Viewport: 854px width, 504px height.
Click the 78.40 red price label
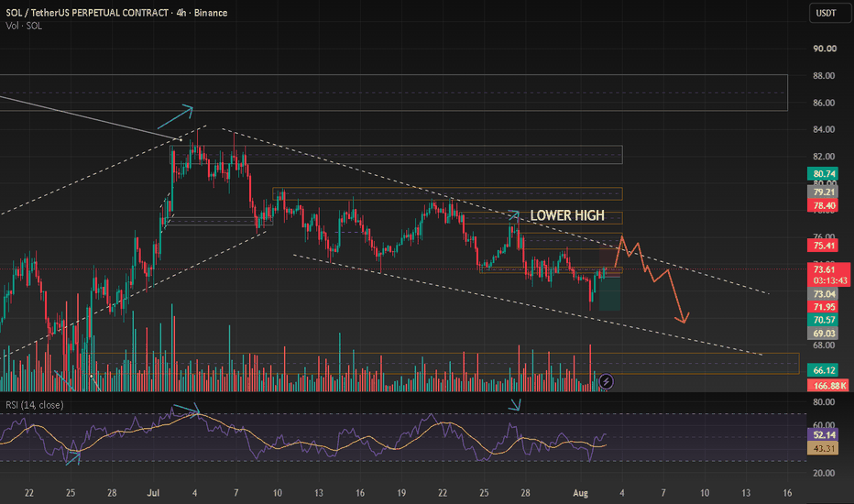click(824, 205)
